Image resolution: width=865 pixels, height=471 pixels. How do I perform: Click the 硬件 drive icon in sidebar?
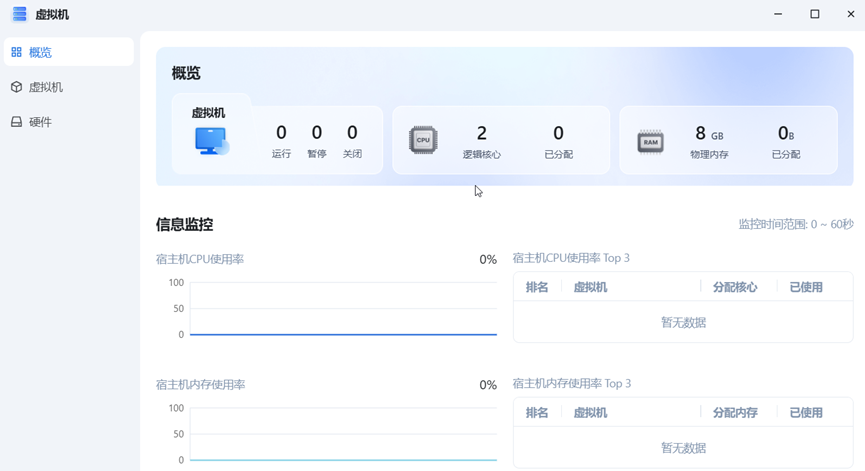pyautogui.click(x=17, y=122)
